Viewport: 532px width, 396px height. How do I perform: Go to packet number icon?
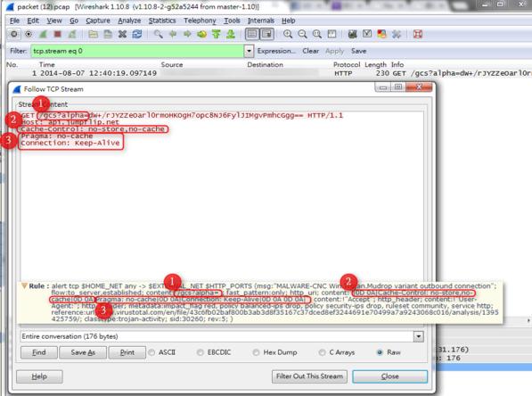[x=202, y=34]
